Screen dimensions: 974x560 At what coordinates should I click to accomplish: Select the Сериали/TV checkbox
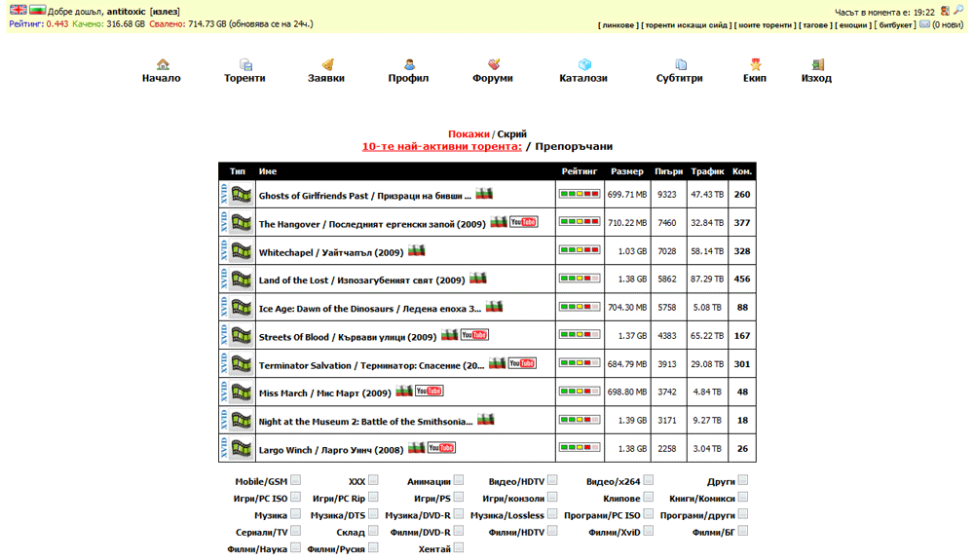tap(296, 531)
